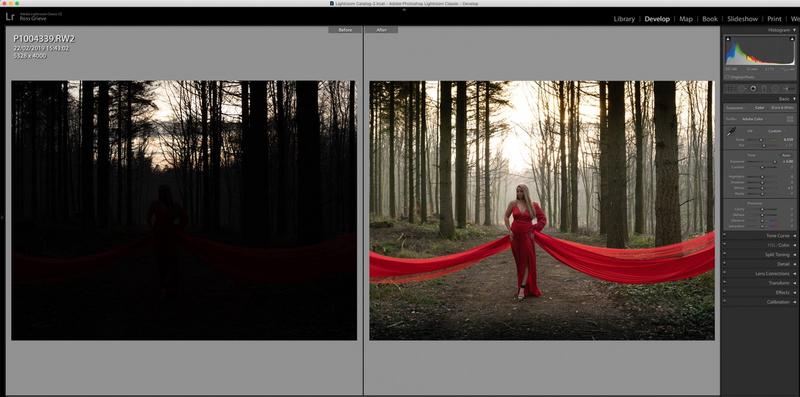Toggle the Original Photo checkbox under histogram
The width and height of the screenshot is (800, 397).
click(x=727, y=77)
